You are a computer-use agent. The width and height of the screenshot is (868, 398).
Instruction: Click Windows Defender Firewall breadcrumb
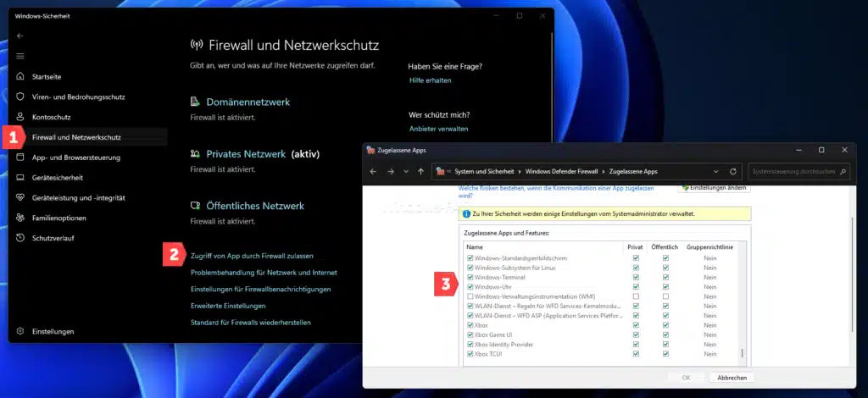[x=561, y=171]
